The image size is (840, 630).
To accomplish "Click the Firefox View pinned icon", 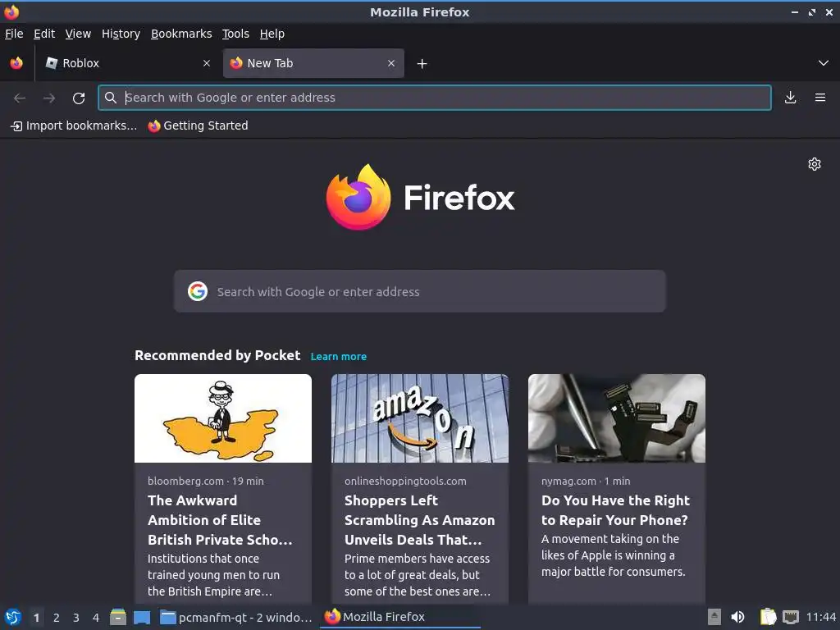I will [16, 63].
